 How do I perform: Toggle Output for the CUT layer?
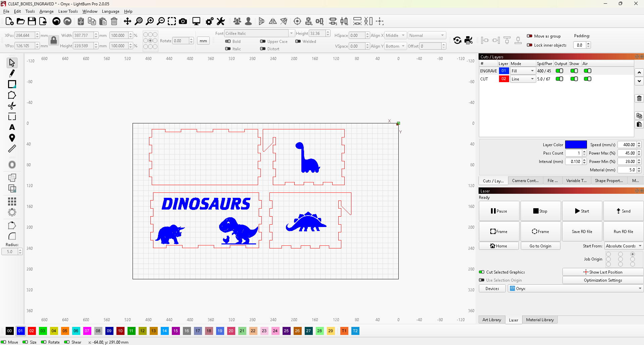pos(559,79)
